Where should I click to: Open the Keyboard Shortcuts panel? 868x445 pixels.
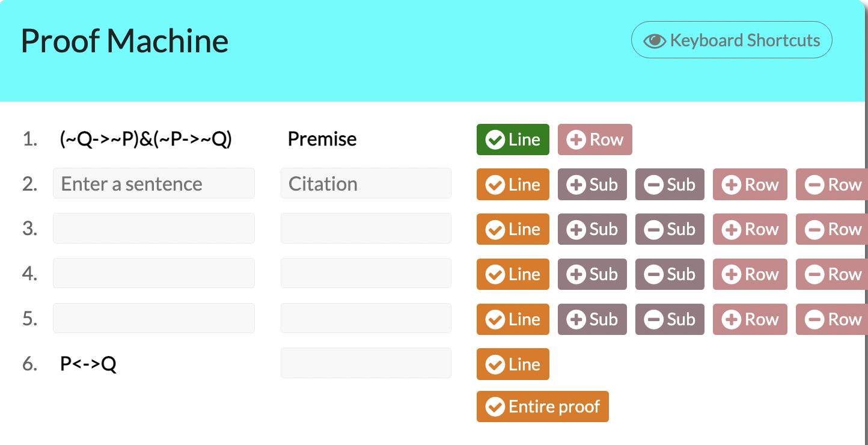point(731,40)
